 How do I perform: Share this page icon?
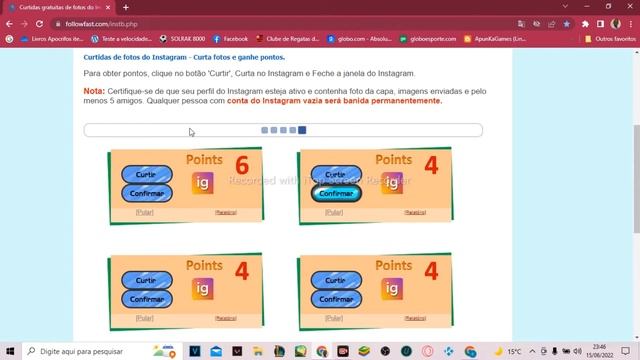coord(551,24)
